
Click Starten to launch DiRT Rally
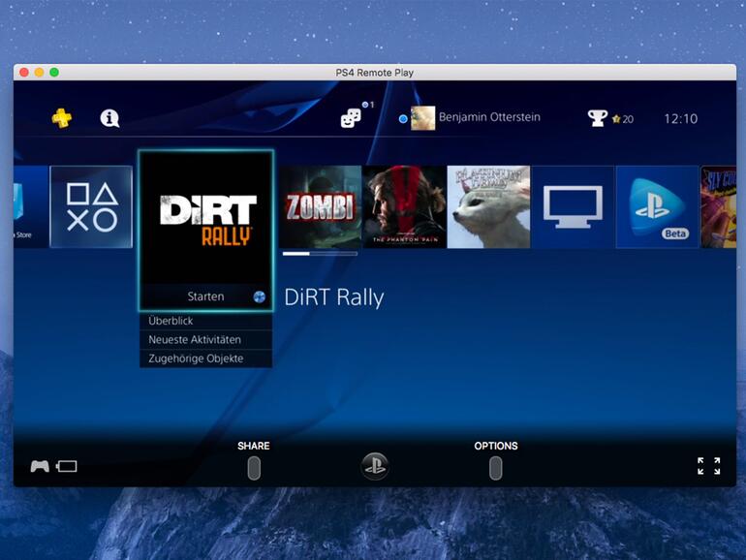tap(206, 296)
